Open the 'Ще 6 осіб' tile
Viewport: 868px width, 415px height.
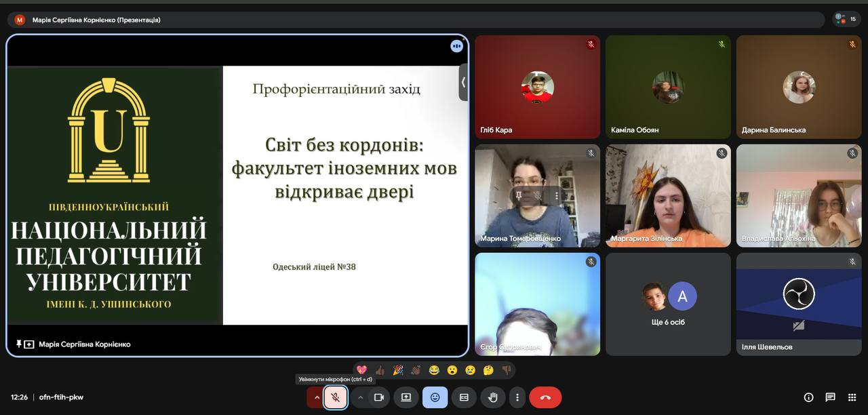(x=668, y=304)
